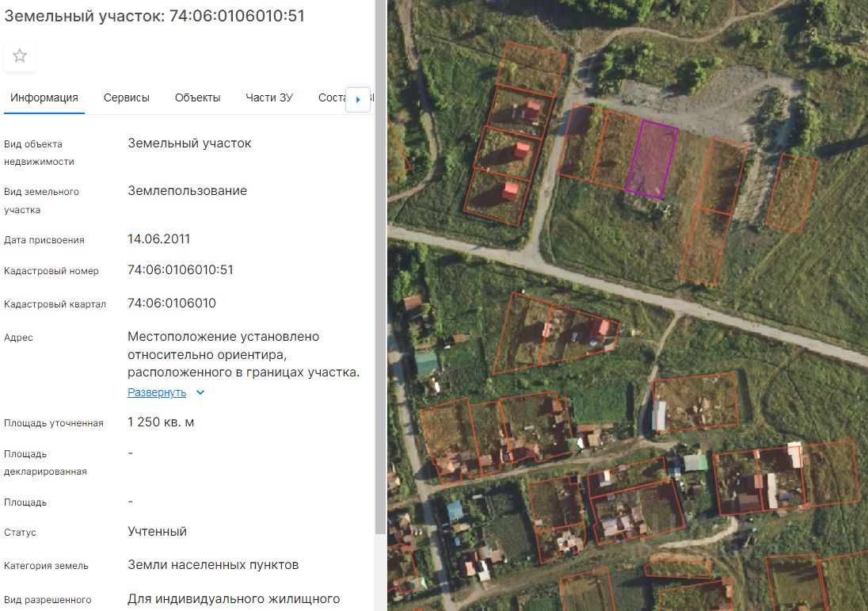Click the Кадастровый квартал label
This screenshot has width=868, height=611.
pyautogui.click(x=55, y=304)
